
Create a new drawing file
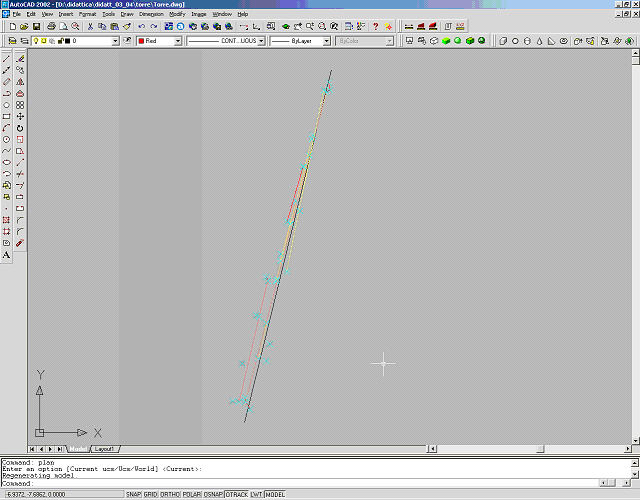(x=13, y=27)
